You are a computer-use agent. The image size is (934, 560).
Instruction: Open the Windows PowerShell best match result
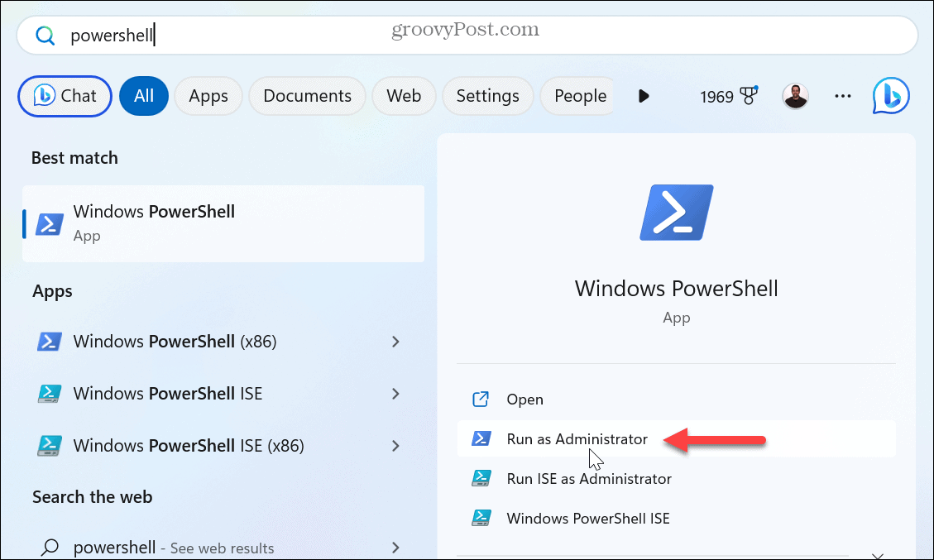pos(223,223)
